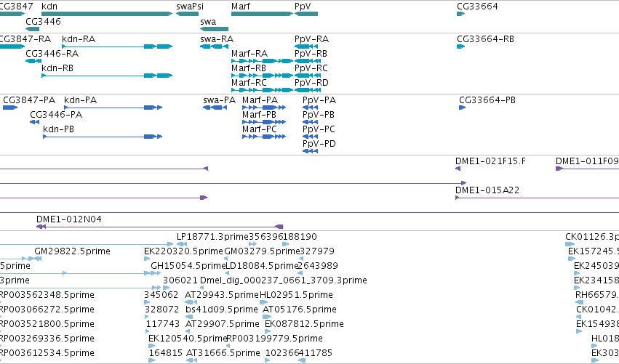This screenshot has width=619, height=364.
Task: Click the PpV-PB protein label
Action: (x=319, y=115)
